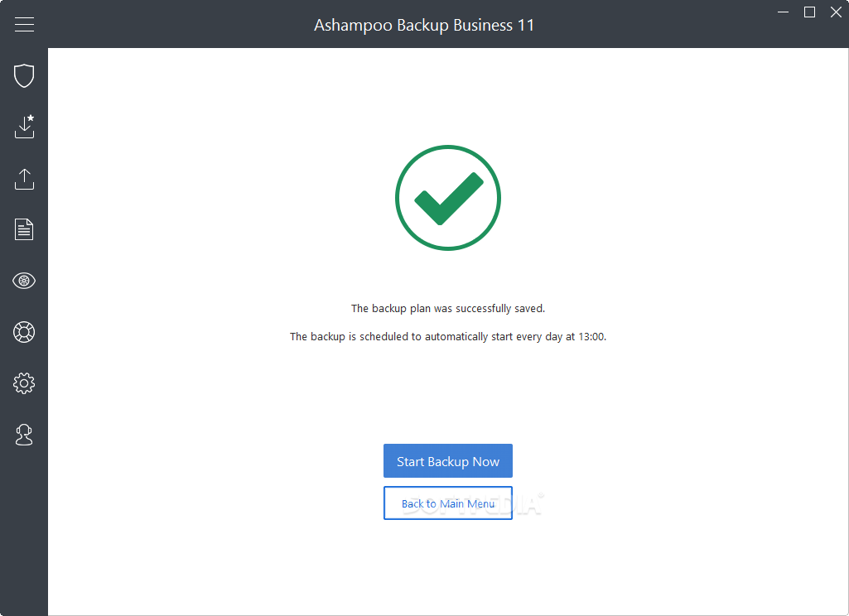
Task: Open the support agent icon
Action: point(24,435)
